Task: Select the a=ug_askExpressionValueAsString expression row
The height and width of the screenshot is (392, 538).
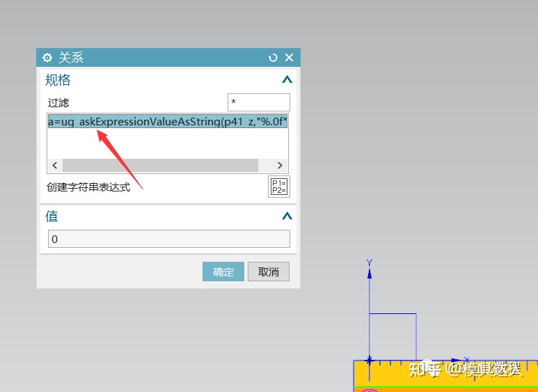Action: 168,121
